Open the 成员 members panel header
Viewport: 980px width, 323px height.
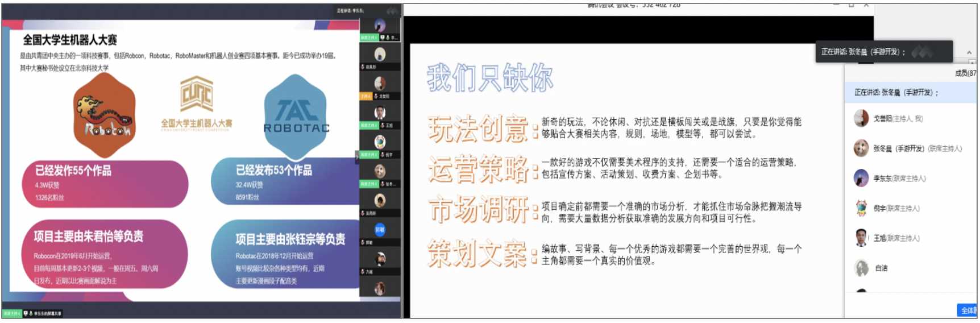click(965, 73)
